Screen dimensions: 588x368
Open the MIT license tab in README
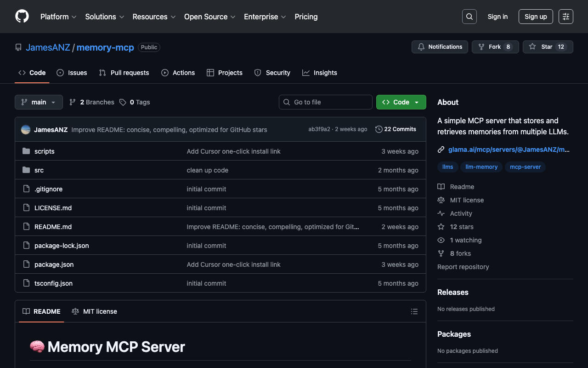95,311
